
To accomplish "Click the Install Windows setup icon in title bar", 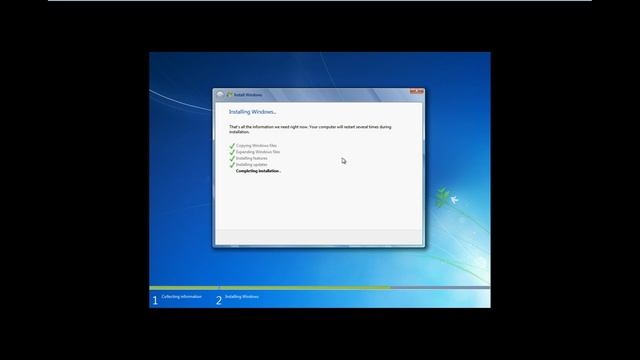I will (x=229, y=94).
